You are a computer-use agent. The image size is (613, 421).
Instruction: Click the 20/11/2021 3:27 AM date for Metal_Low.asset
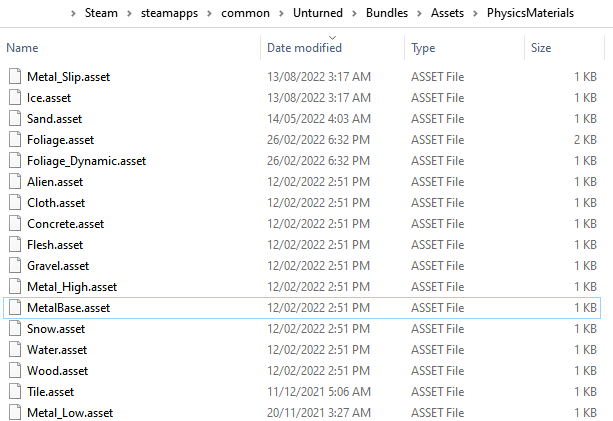(319, 413)
